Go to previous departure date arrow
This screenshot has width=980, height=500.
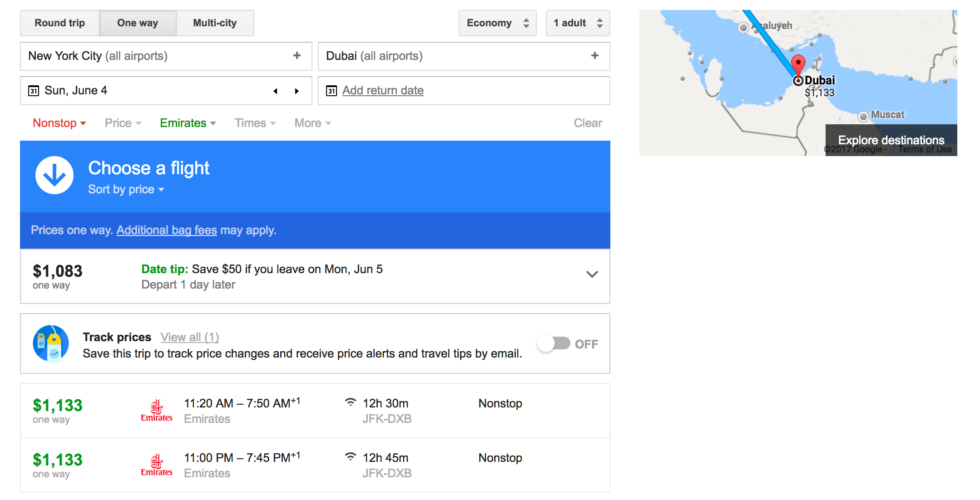[275, 91]
